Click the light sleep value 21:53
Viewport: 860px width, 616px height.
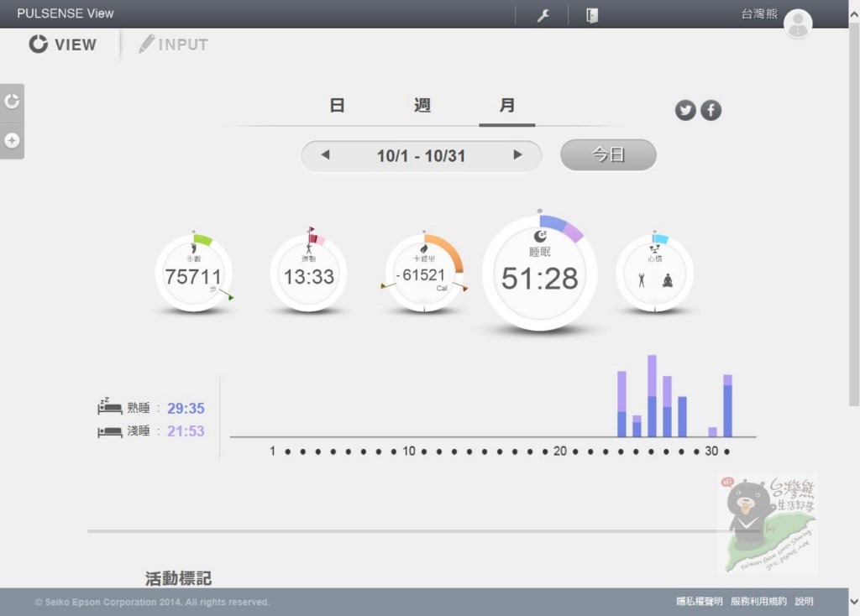point(186,431)
